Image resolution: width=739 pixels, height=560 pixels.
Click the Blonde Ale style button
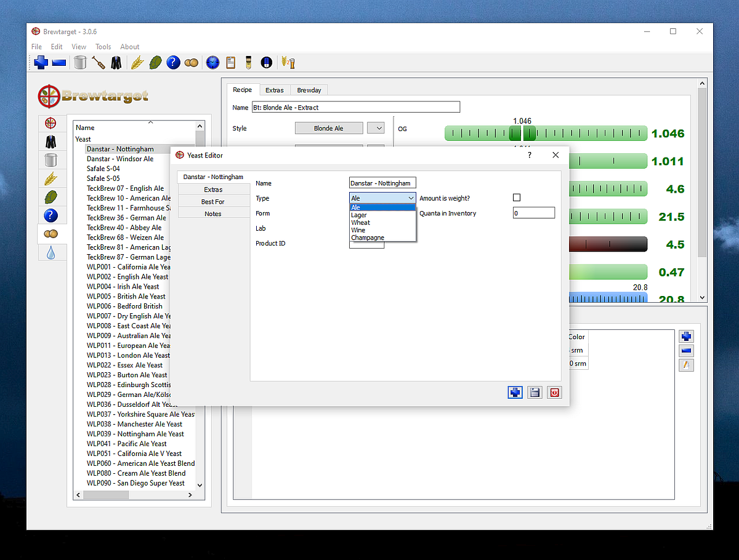329,128
